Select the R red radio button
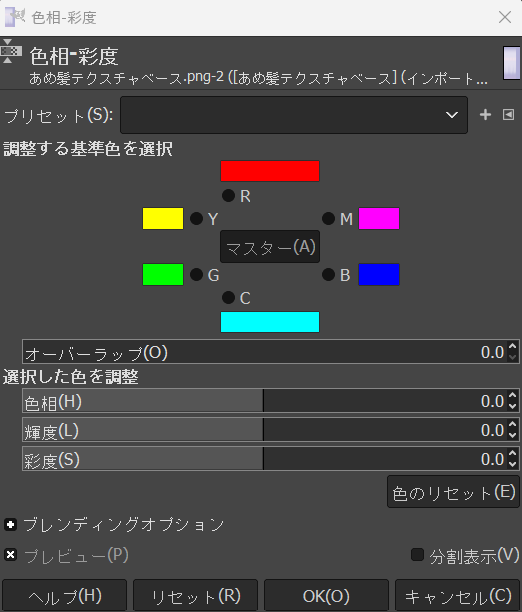Screen dimensions: 522x612 pos(228,196)
